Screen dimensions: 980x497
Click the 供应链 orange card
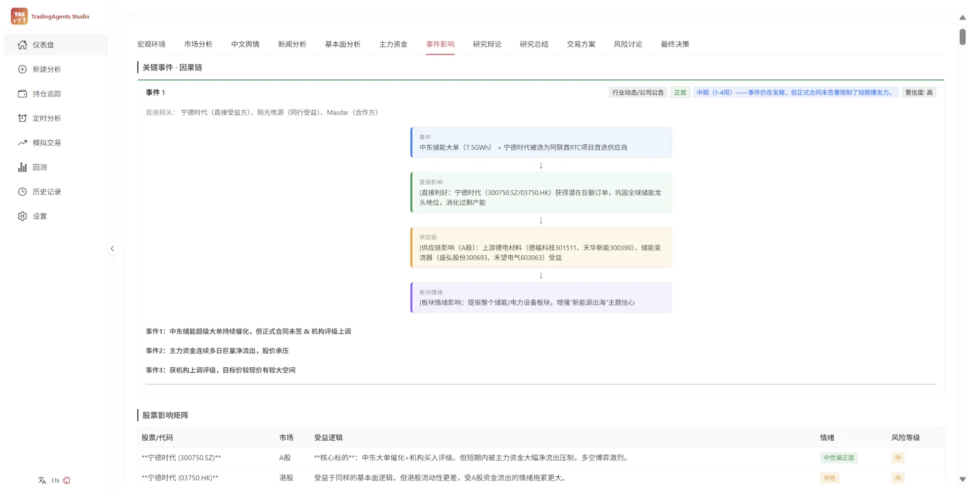(541, 247)
